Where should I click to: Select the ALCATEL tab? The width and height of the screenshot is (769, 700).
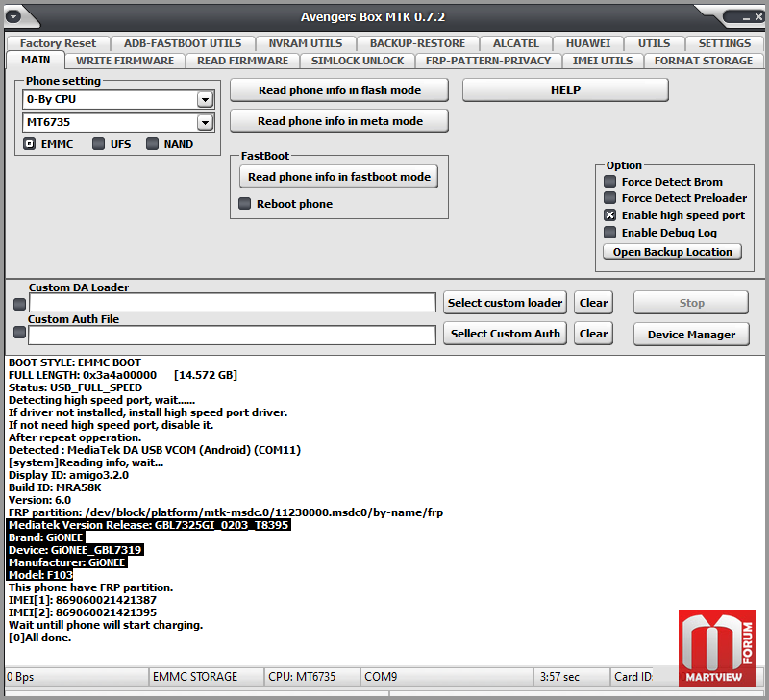pyautogui.click(x=515, y=43)
